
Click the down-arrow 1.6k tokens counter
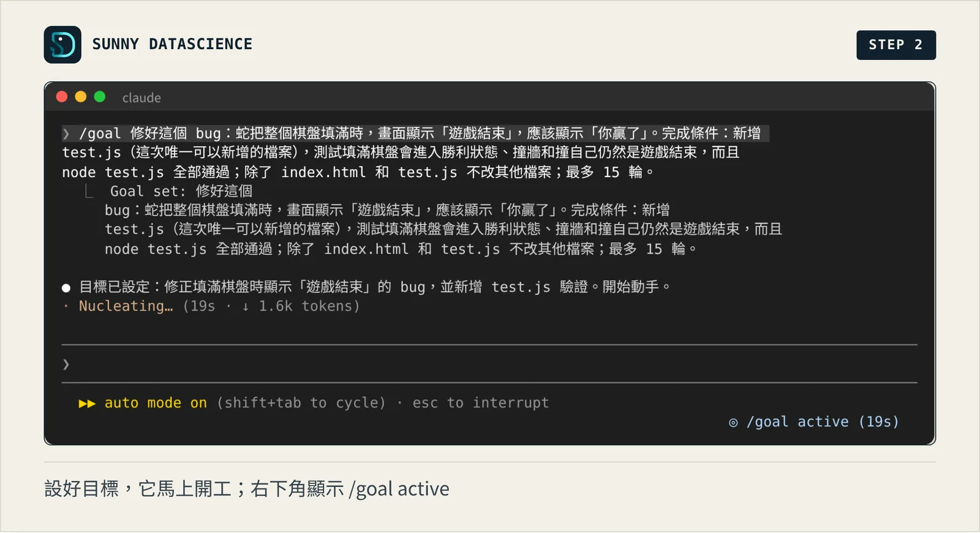tap(300, 306)
